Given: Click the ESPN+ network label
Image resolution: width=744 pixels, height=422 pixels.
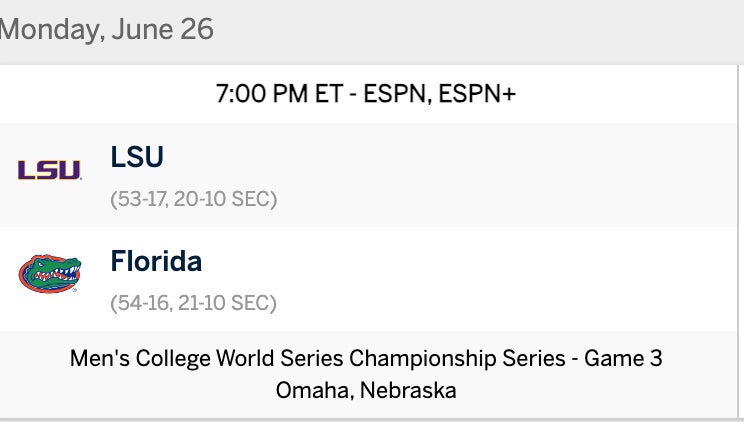Looking at the screenshot, I should [x=480, y=95].
